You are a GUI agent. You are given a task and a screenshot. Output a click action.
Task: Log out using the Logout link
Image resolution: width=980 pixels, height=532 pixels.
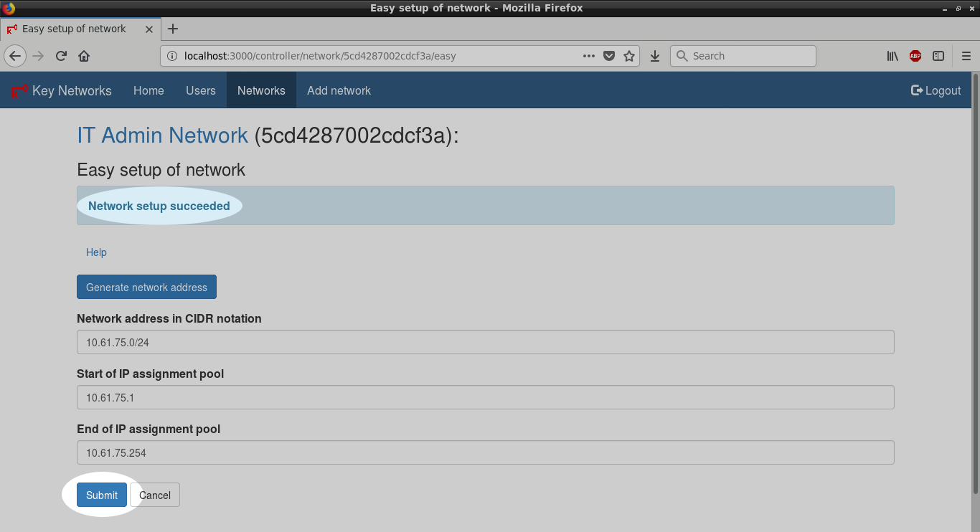pyautogui.click(x=936, y=90)
